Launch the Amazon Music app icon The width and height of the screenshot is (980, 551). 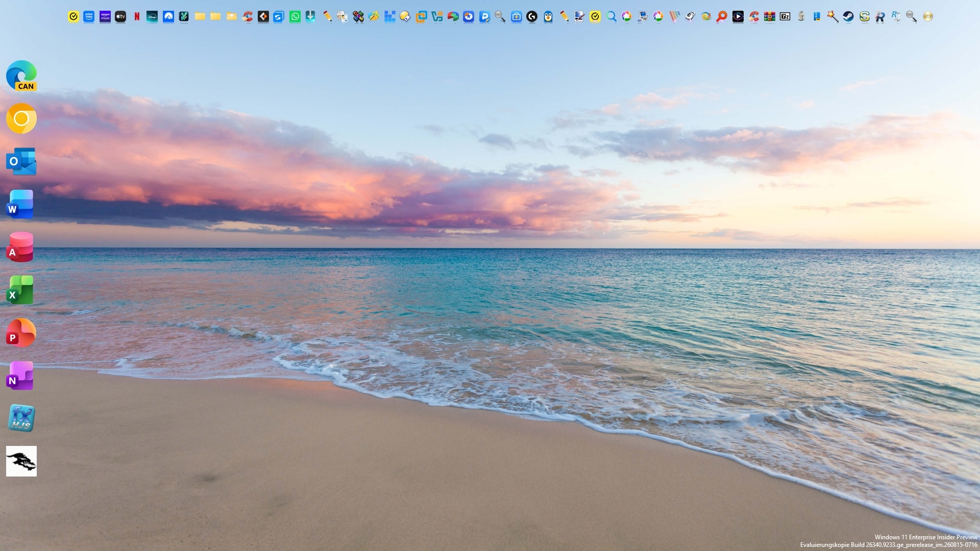[x=105, y=17]
